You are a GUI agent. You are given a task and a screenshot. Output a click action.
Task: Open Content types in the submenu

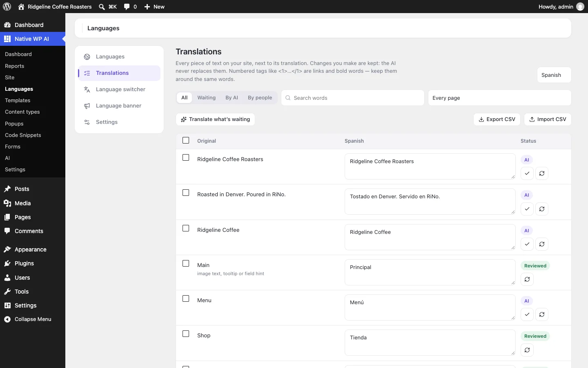pos(22,112)
